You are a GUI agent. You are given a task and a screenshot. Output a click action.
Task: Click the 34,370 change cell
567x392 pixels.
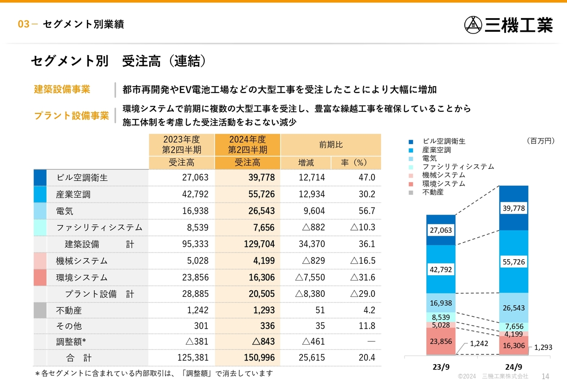(x=311, y=244)
